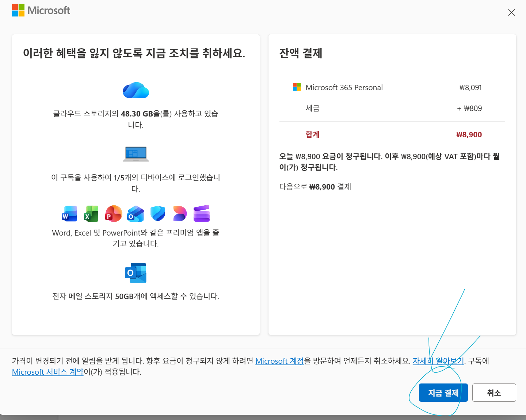Viewport: 526px width, 420px height.
Task: Click the ₩8,091 price
Action: (x=470, y=88)
